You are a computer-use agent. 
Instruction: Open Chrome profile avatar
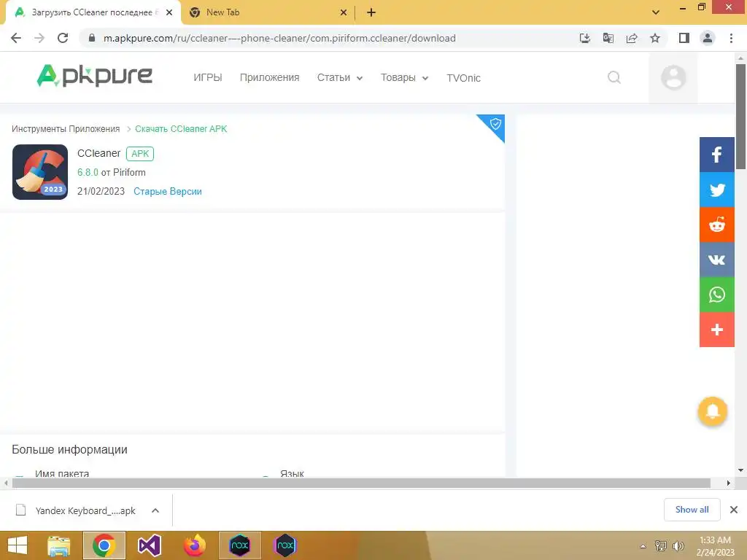[708, 38]
